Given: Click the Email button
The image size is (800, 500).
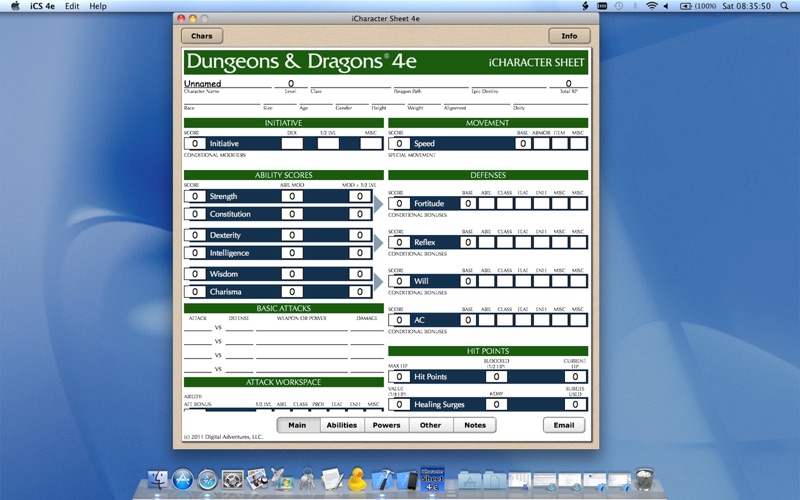Looking at the screenshot, I should (x=564, y=425).
